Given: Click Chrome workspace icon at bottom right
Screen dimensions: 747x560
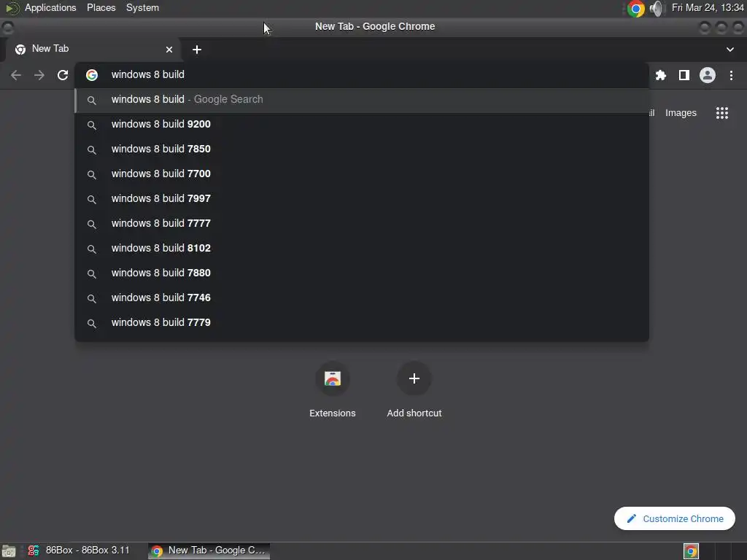Looking at the screenshot, I should (x=692, y=551).
